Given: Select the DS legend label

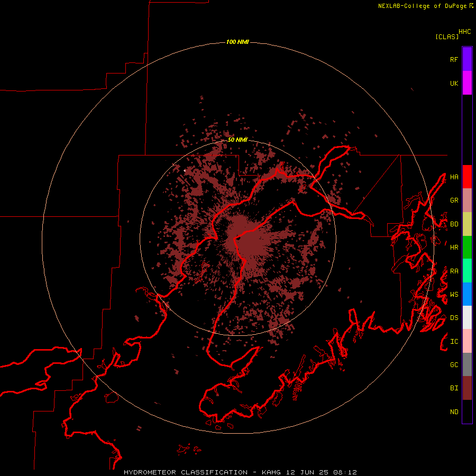Looking at the screenshot, I should click(x=454, y=318).
